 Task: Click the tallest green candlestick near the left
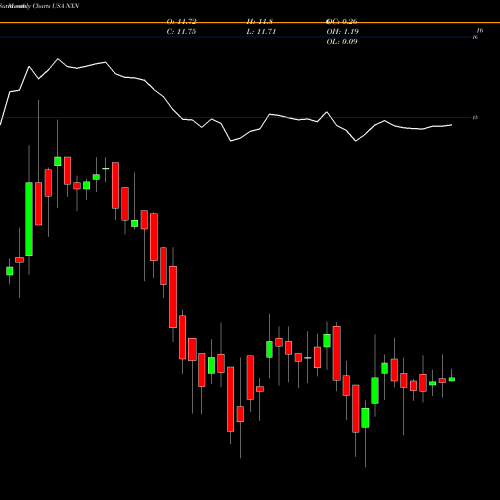click(x=29, y=219)
